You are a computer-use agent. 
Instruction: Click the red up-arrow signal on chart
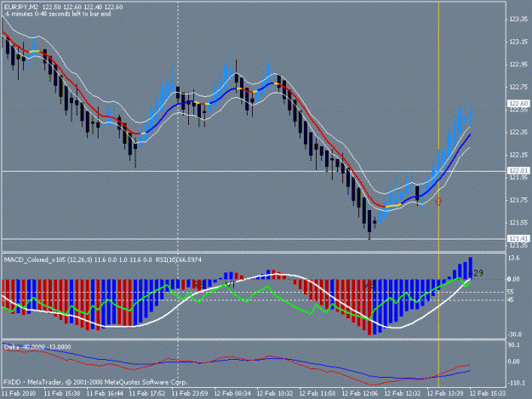pyautogui.click(x=438, y=202)
